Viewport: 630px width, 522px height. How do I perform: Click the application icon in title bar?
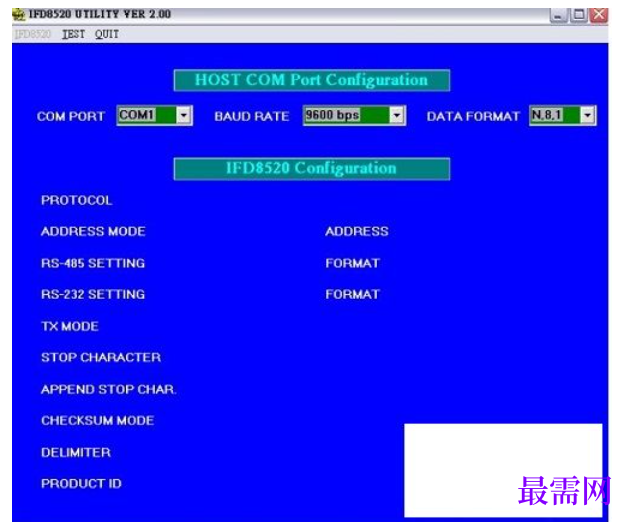click(x=18, y=15)
